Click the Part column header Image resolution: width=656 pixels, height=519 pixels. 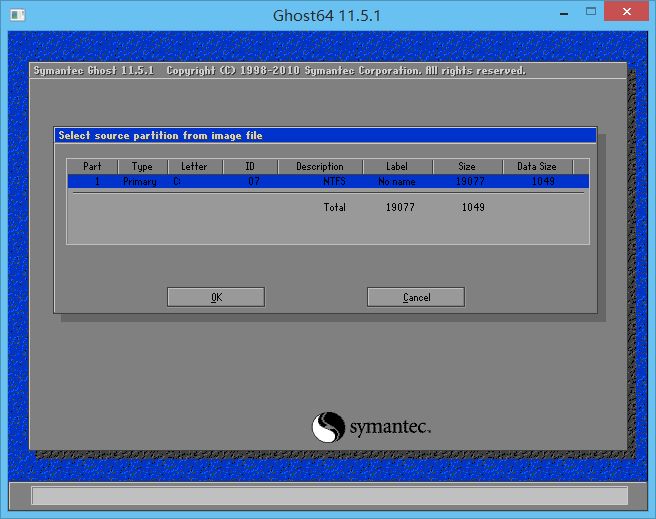92,167
